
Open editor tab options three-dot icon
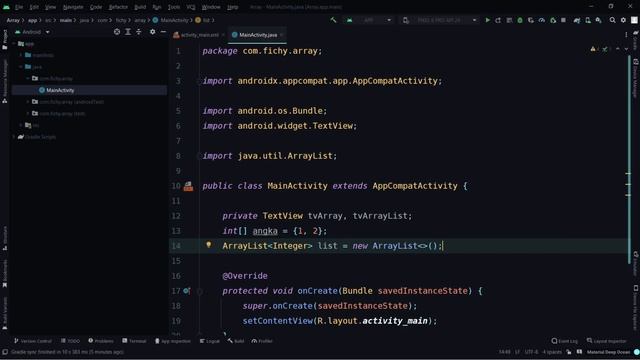pos(626,35)
